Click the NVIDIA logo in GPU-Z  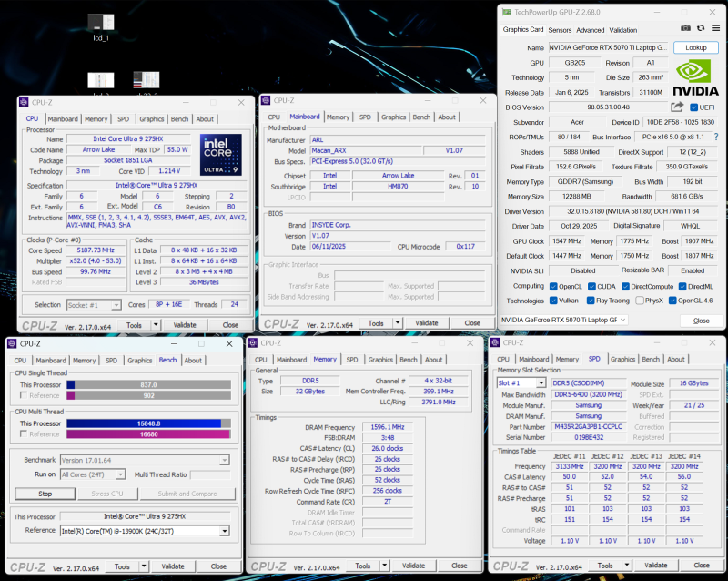696,77
